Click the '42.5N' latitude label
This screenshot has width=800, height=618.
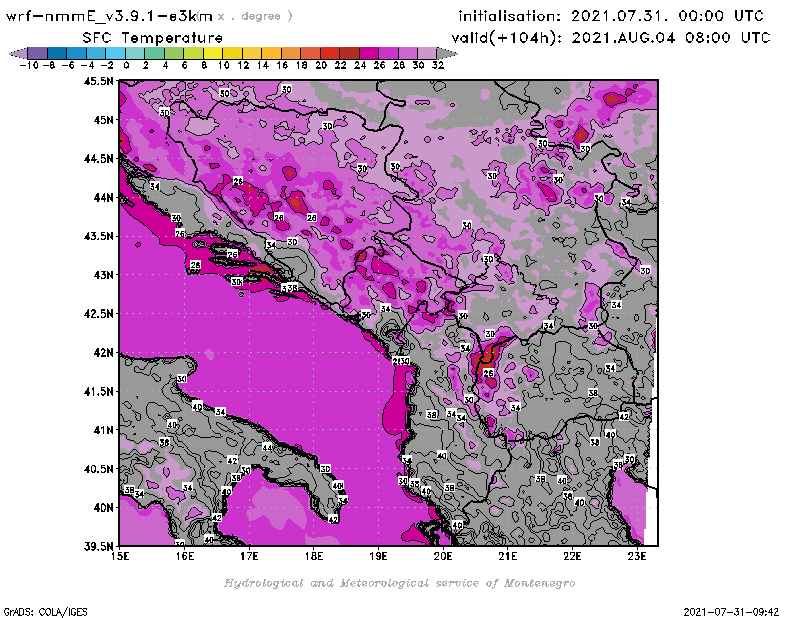[x=98, y=314]
